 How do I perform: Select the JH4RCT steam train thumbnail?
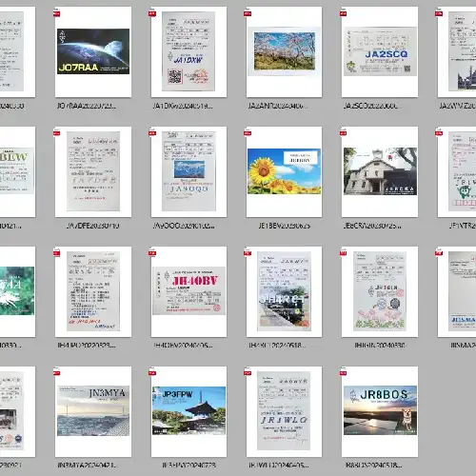pyautogui.click(x=284, y=291)
